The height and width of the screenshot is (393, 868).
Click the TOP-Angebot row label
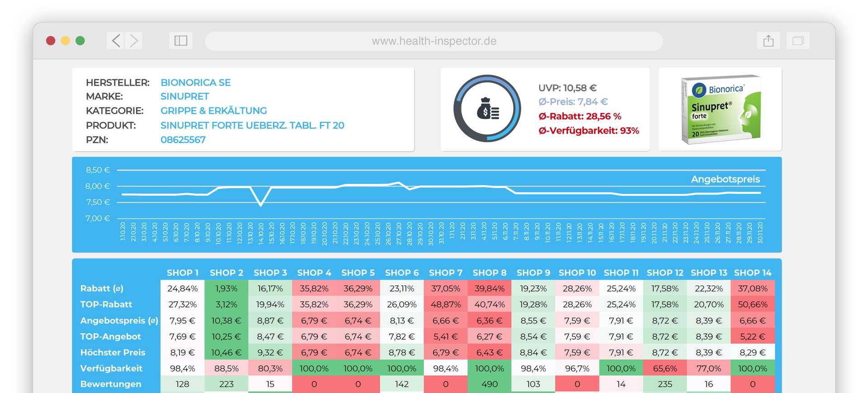pyautogui.click(x=111, y=337)
